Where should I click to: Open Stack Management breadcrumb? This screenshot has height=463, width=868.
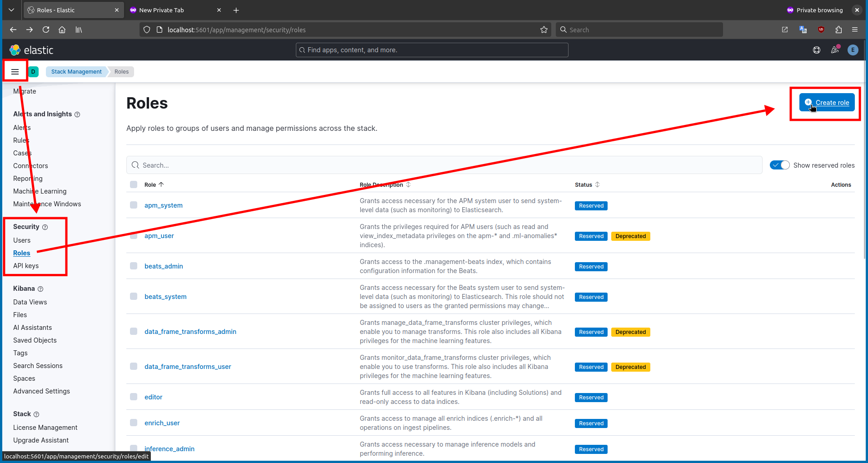pyautogui.click(x=76, y=72)
